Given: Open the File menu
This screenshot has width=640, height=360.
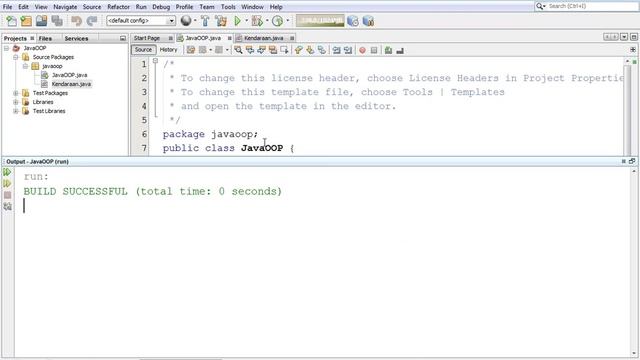Looking at the screenshot, I should pyautogui.click(x=7, y=7).
